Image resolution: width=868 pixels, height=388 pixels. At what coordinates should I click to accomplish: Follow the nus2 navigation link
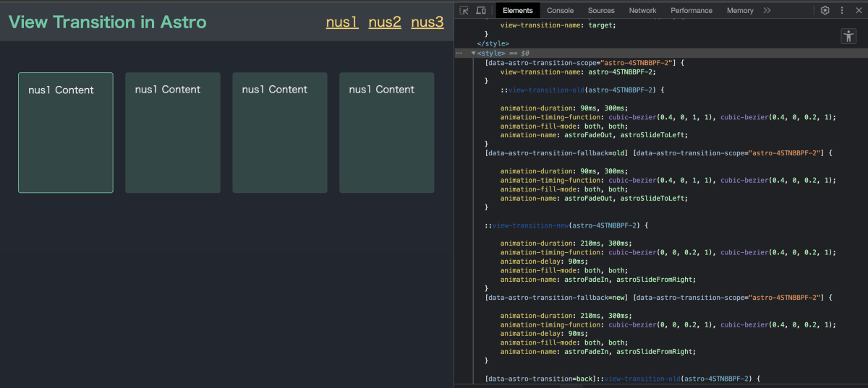click(385, 22)
